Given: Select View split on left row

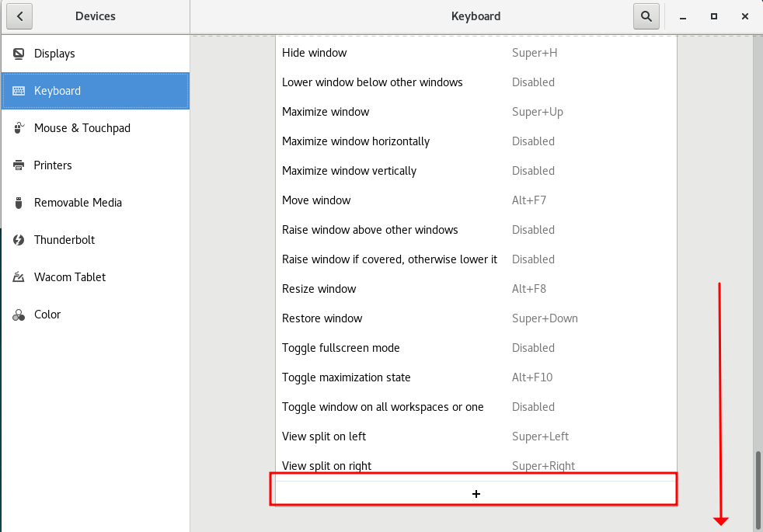Looking at the screenshot, I should (x=476, y=436).
